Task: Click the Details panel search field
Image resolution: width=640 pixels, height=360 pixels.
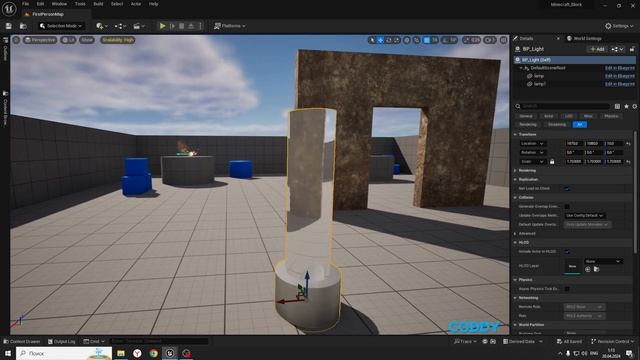Action: coord(563,106)
